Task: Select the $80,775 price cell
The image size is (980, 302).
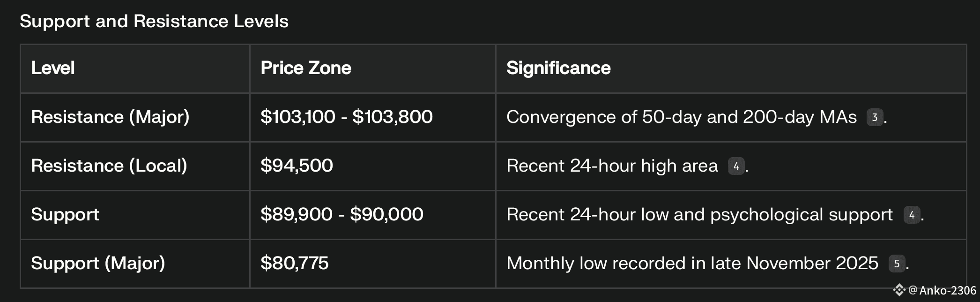Action: (x=294, y=264)
